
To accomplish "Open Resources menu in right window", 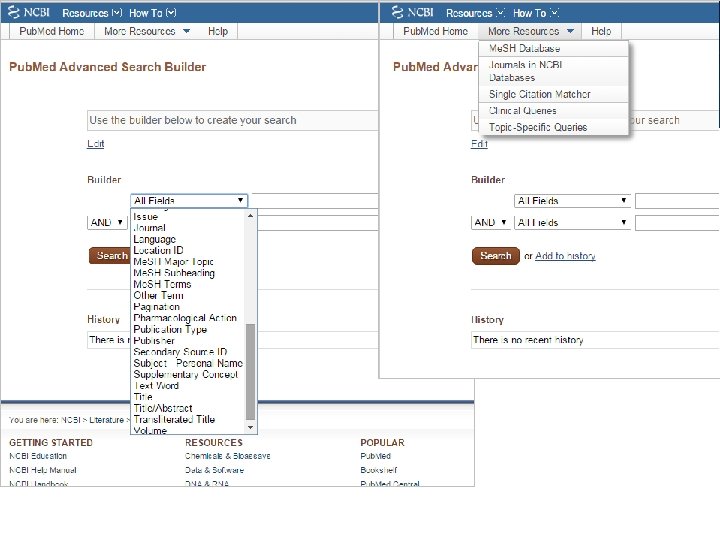I will pos(476,13).
